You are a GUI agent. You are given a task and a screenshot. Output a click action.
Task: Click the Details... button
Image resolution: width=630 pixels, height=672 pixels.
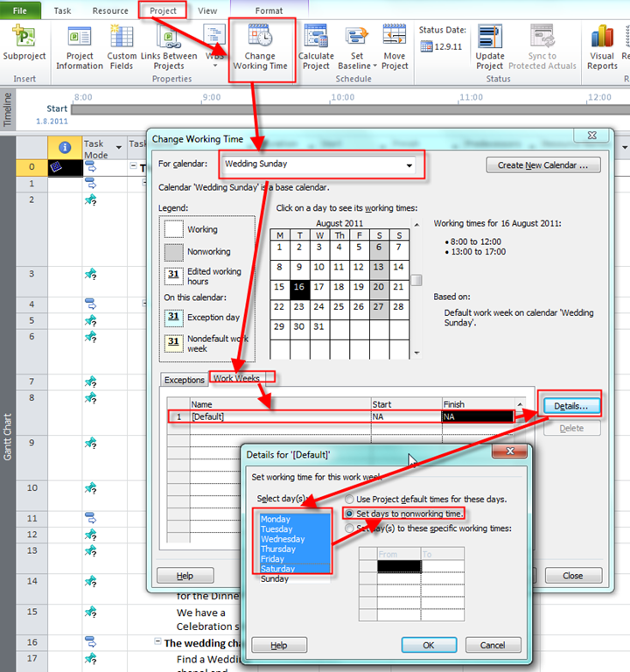571,406
